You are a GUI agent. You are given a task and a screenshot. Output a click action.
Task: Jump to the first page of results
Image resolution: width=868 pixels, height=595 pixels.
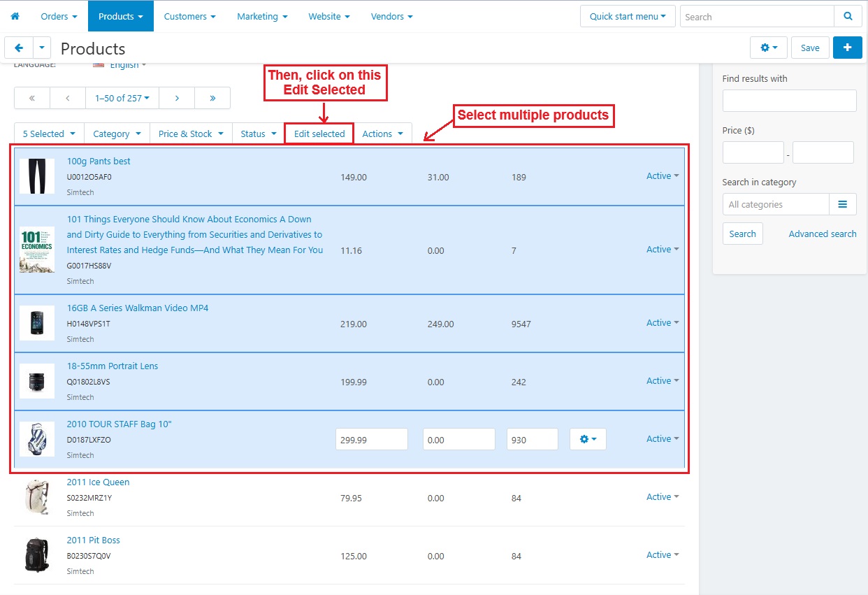[x=32, y=98]
